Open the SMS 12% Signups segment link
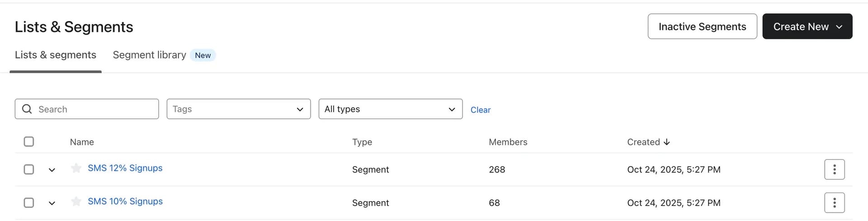 pos(125,168)
